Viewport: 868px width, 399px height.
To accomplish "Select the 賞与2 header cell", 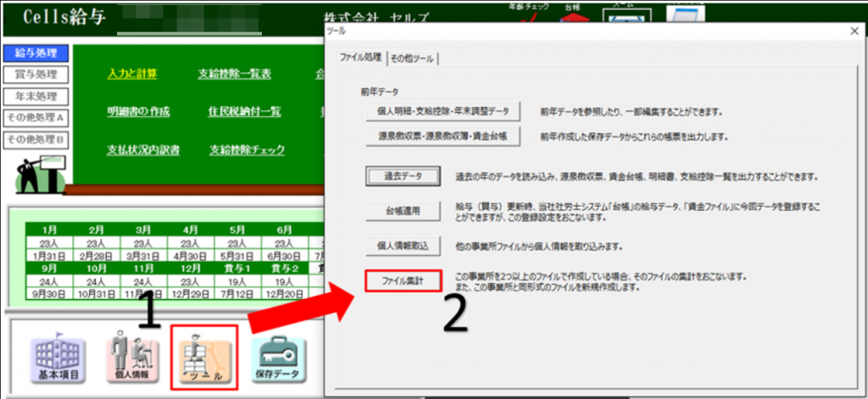I will point(284,268).
